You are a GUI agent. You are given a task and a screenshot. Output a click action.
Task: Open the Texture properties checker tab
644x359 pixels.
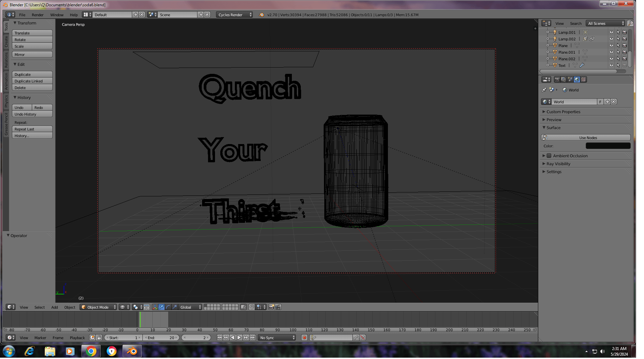pos(583,79)
